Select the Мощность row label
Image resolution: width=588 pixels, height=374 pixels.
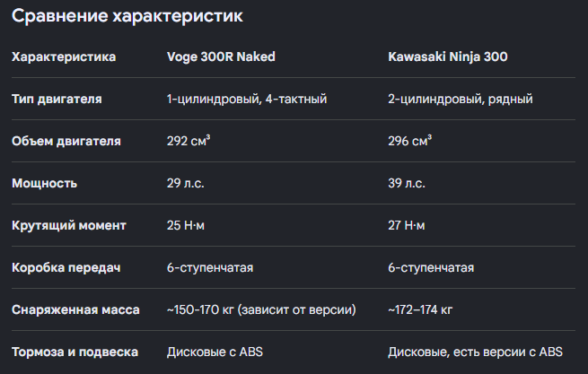click(44, 183)
